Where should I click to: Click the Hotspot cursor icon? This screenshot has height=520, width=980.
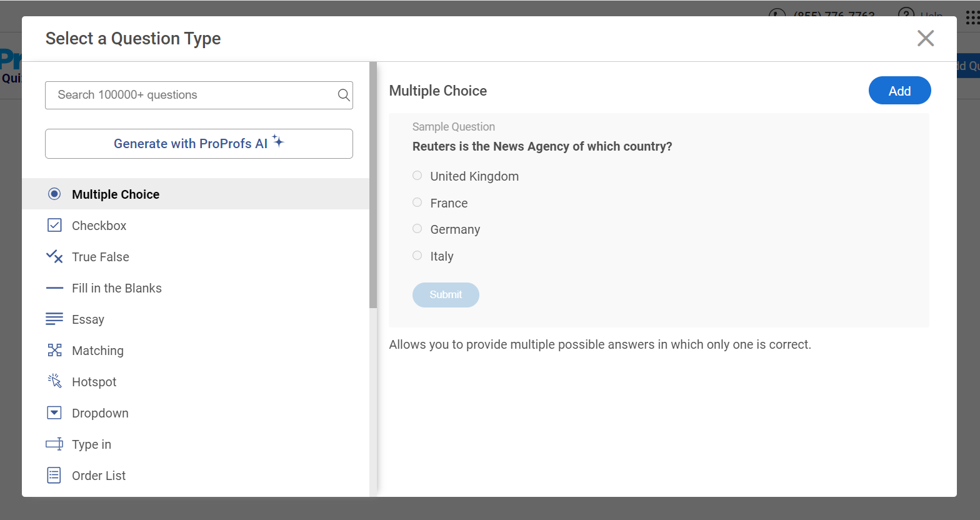[x=54, y=381]
